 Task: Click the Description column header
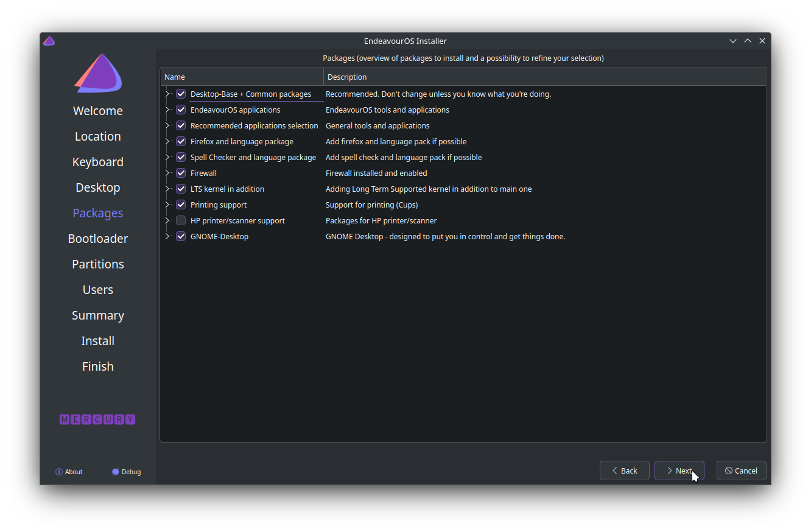[545, 77]
